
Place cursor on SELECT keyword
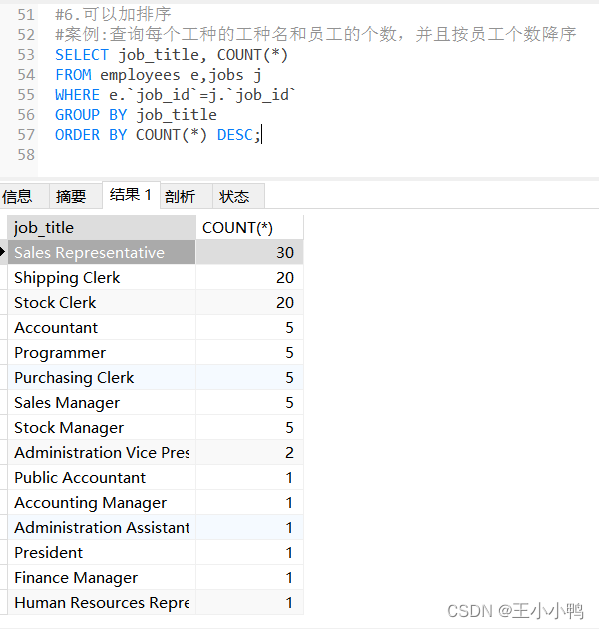tap(82, 55)
